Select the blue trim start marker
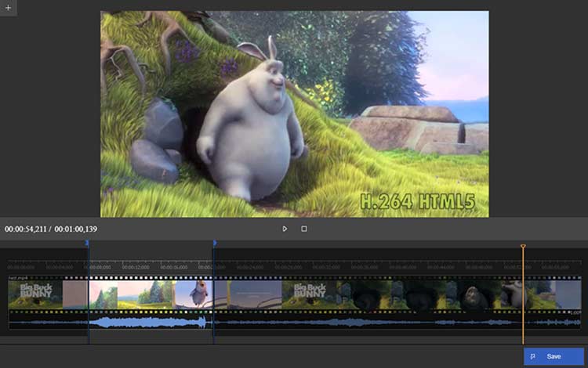Image resolution: width=588 pixels, height=368 pixels. (87, 243)
